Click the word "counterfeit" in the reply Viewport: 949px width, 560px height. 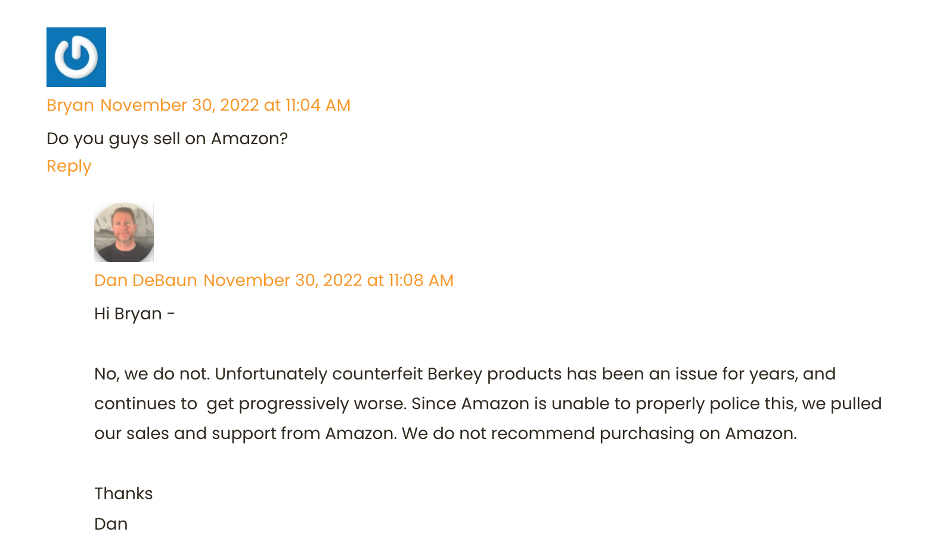click(377, 374)
